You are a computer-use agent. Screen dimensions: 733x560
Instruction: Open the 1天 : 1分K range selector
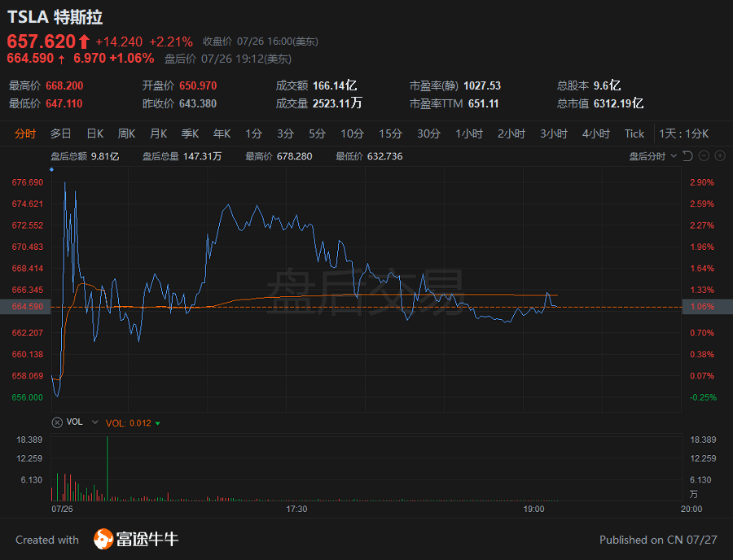click(684, 133)
